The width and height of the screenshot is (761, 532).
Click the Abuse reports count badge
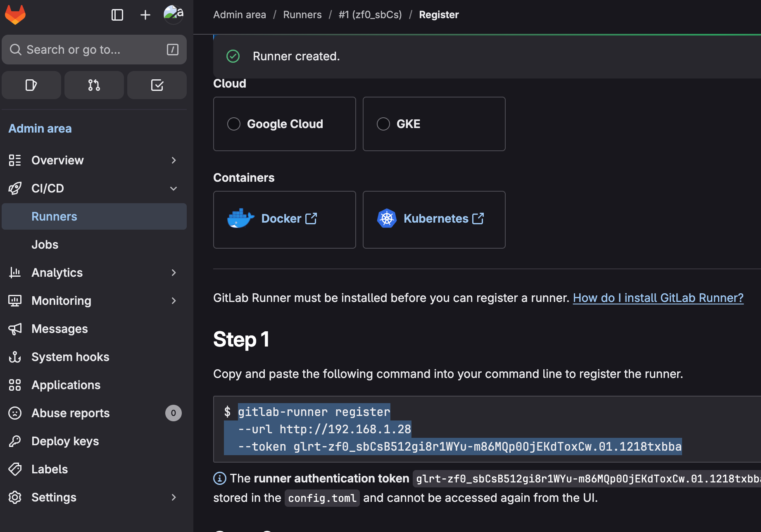[x=174, y=413]
